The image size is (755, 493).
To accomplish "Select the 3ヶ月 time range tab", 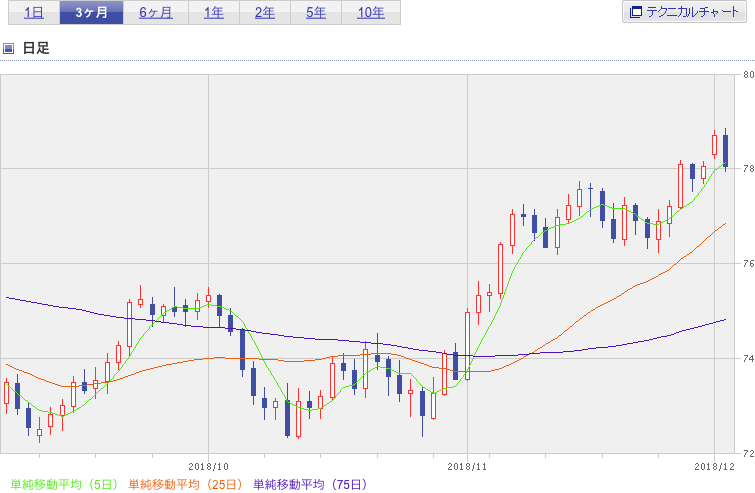I will [x=91, y=13].
